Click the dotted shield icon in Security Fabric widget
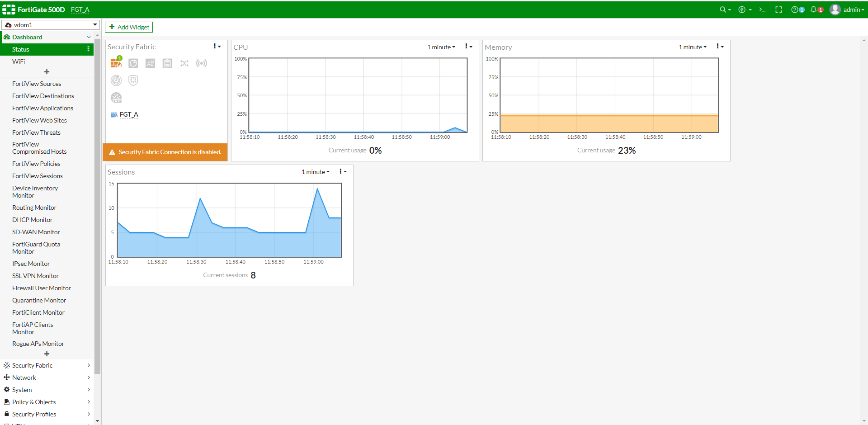This screenshot has height=425, width=868. (133, 80)
